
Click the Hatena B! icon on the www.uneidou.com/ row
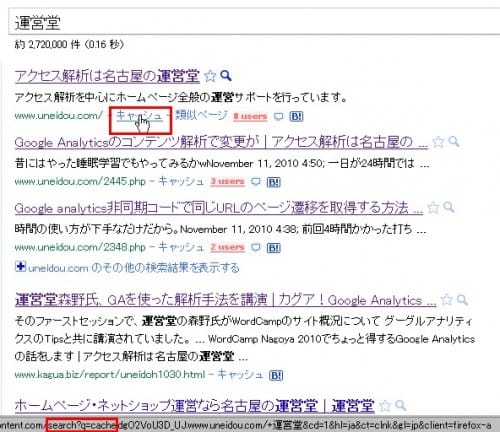(x=296, y=116)
